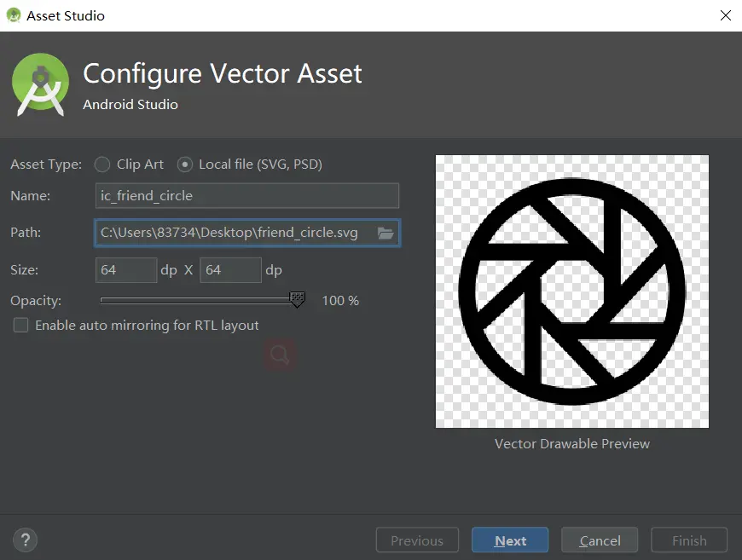742x560 pixels.
Task: Click the 100 % opacity value
Action: 340,300
